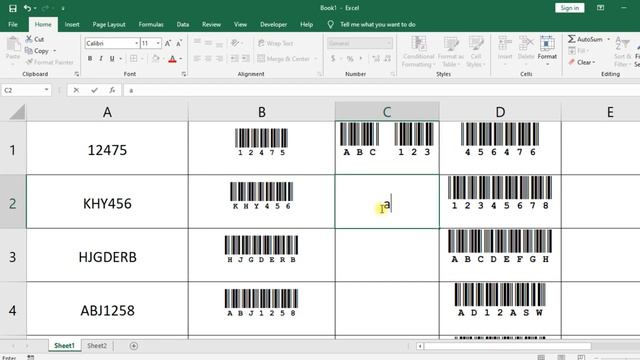Click the Accounting dollar format icon
The image size is (640, 360).
[333, 59]
